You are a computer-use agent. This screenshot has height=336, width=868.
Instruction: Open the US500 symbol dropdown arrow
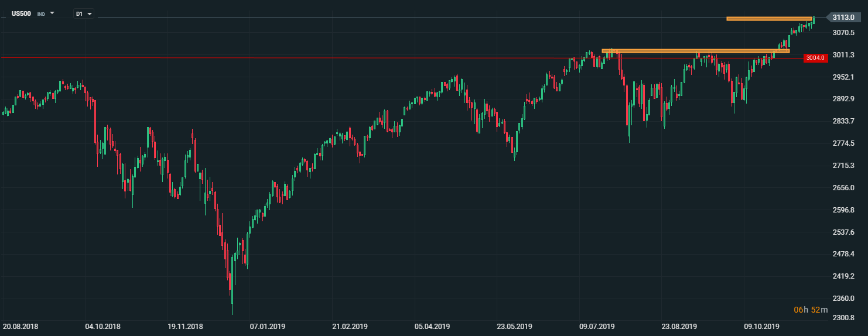point(52,12)
